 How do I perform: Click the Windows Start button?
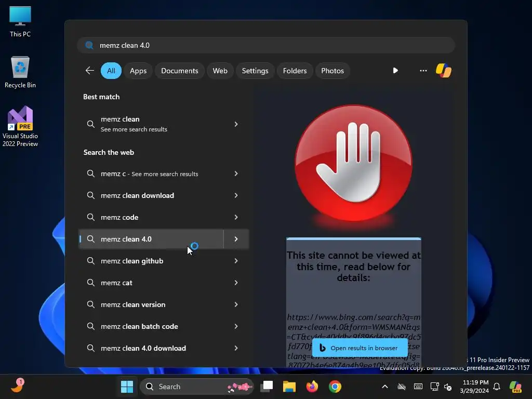coord(127,387)
